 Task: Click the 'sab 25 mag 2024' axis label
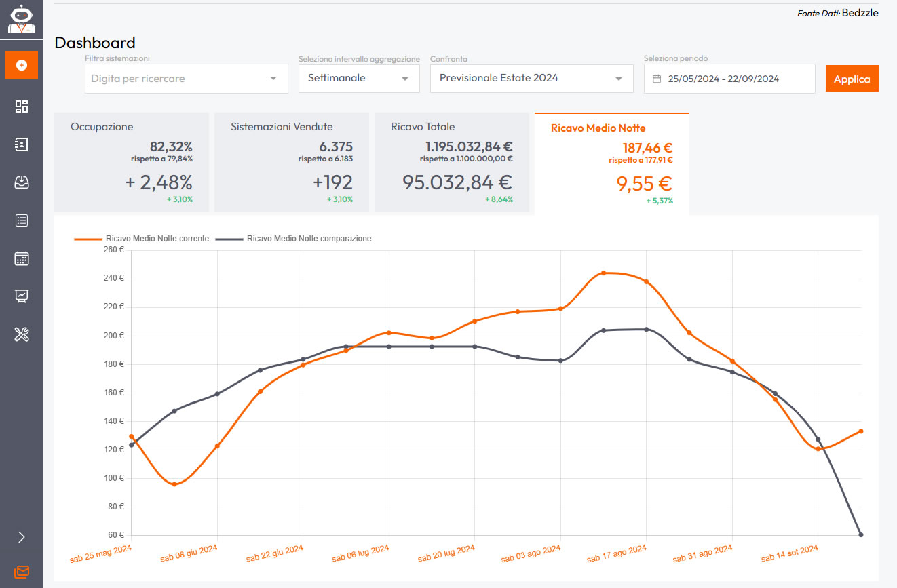100,553
